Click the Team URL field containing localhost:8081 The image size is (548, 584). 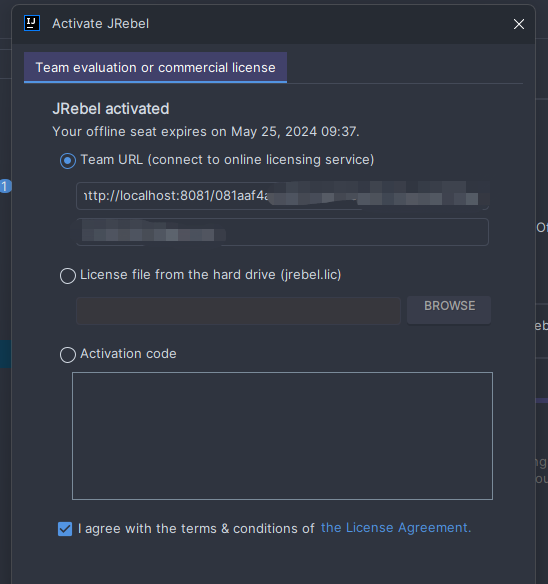click(282, 196)
